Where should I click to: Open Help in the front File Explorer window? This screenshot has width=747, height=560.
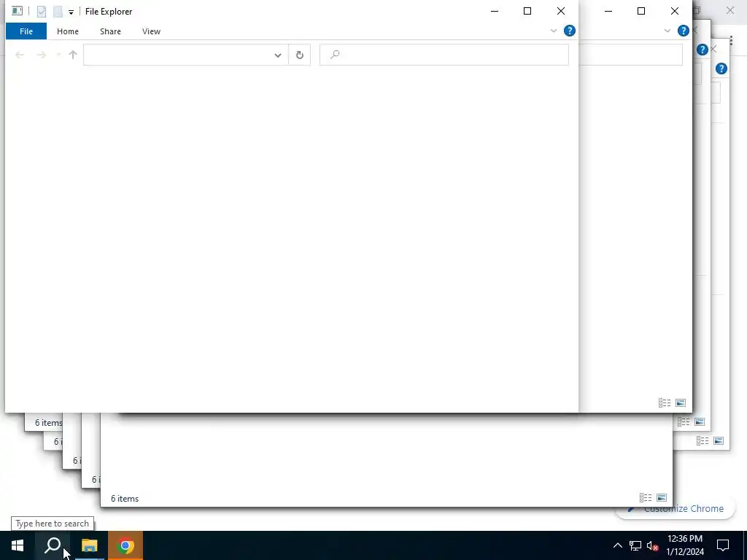click(569, 31)
